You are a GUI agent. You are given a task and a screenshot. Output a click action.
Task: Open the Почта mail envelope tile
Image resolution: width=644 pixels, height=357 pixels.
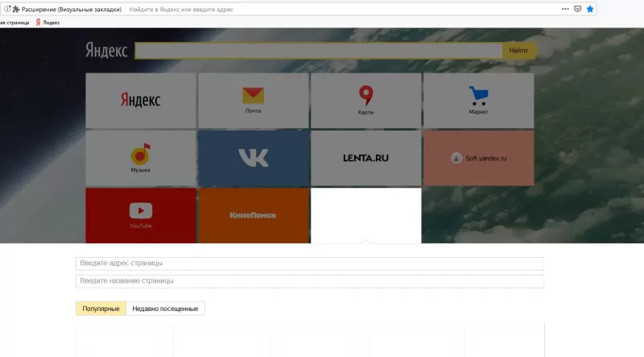[x=253, y=101]
